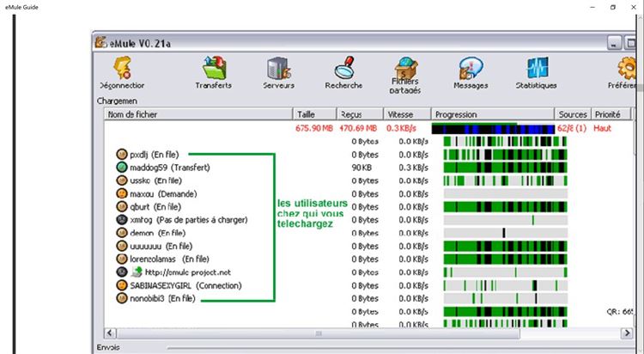Click user icon beside qburt
644x354 pixels.
[122, 206]
